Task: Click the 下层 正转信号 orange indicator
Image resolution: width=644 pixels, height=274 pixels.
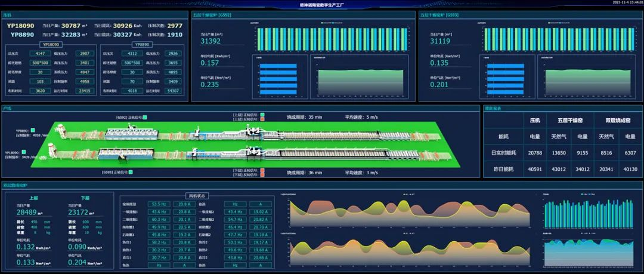Action: (262, 170)
